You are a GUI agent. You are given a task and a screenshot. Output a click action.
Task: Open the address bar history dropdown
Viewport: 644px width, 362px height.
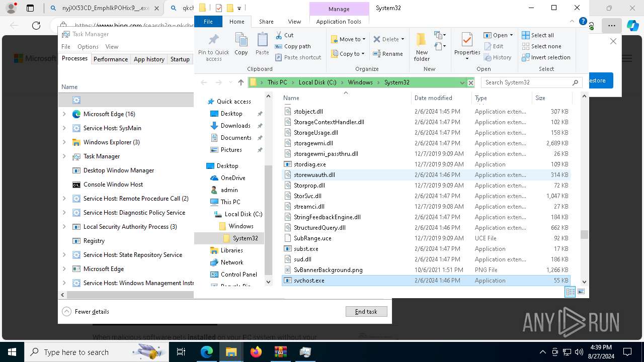tap(462, 82)
